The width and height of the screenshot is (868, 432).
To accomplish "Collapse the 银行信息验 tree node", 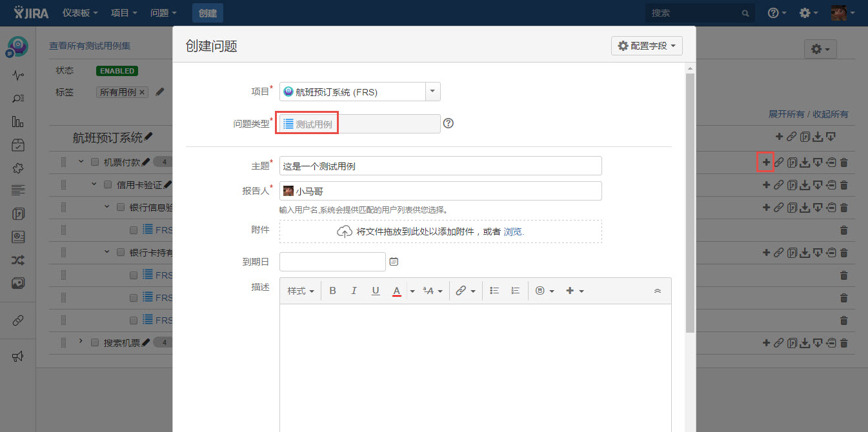I will [x=107, y=206].
